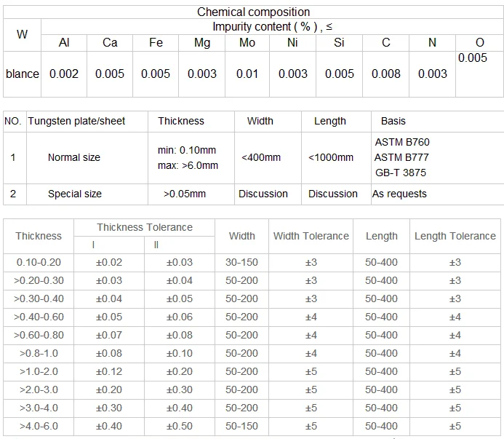Viewport: 504px width, 439px height.
Task: Select the Width Tolerance column header
Action: point(311,236)
